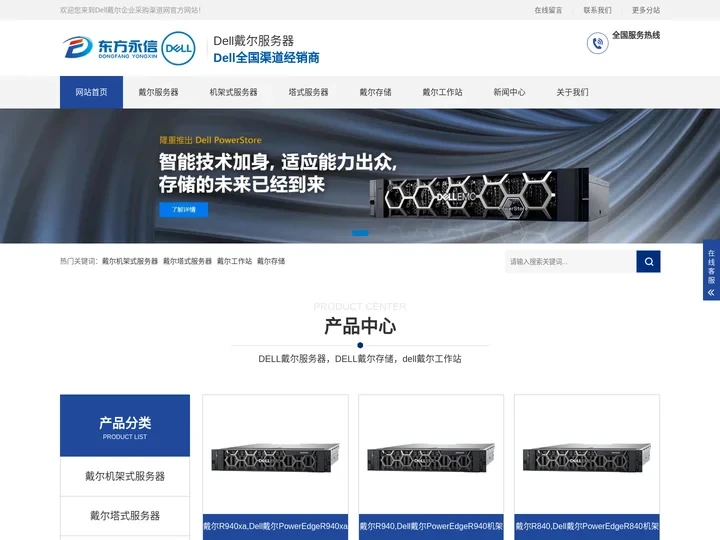Screen dimensions: 720x540
Task: Open 新闻中心 menu item
Action: tap(509, 92)
